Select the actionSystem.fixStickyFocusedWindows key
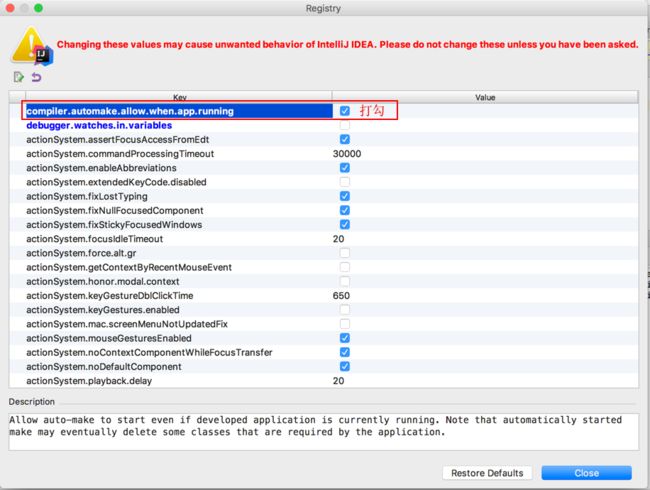Image resolution: width=650 pixels, height=490 pixels. tap(114, 225)
